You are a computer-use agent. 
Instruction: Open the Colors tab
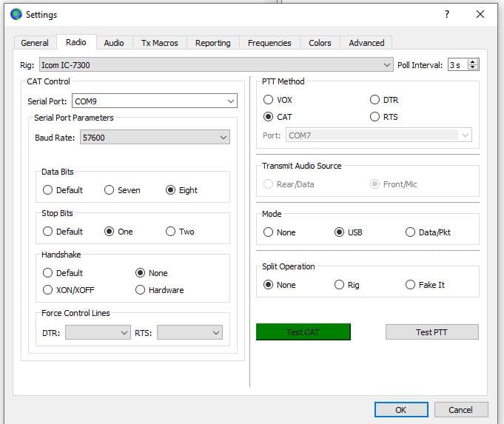click(320, 43)
